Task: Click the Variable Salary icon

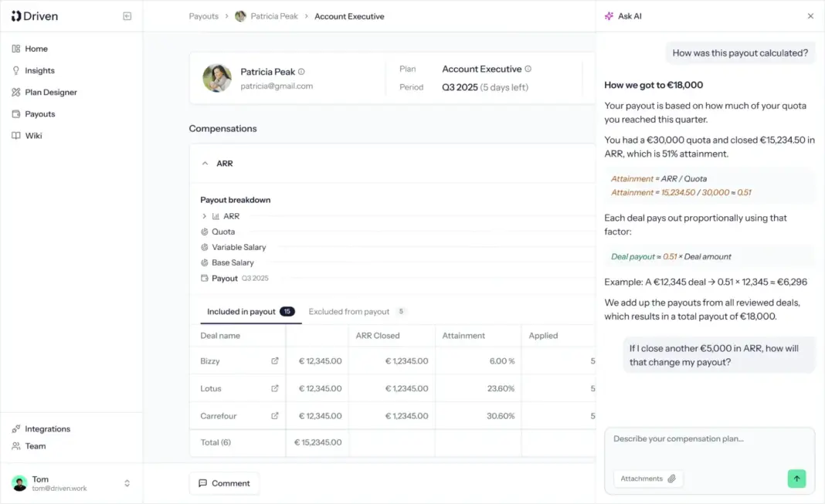Action: [x=205, y=247]
